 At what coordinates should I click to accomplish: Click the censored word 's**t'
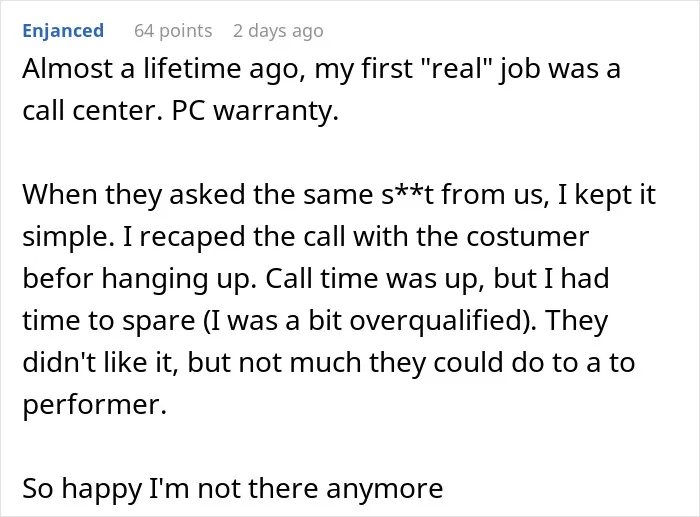coord(408,195)
